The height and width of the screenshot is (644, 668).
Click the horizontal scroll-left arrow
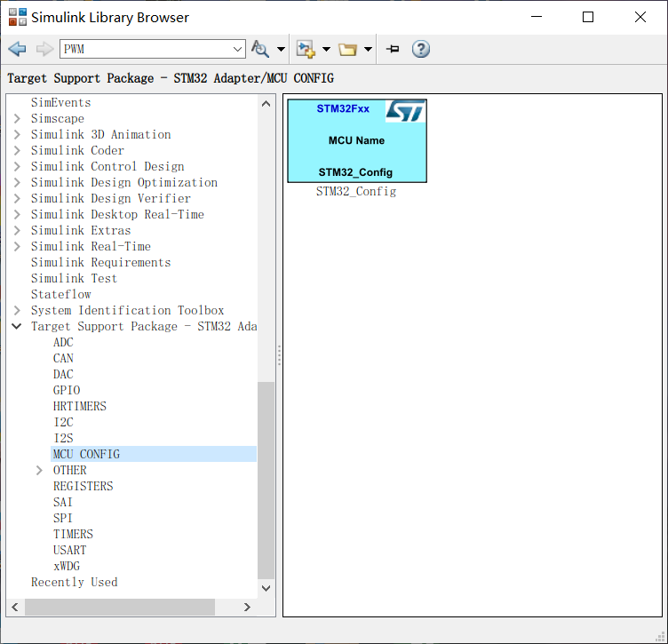click(x=15, y=607)
